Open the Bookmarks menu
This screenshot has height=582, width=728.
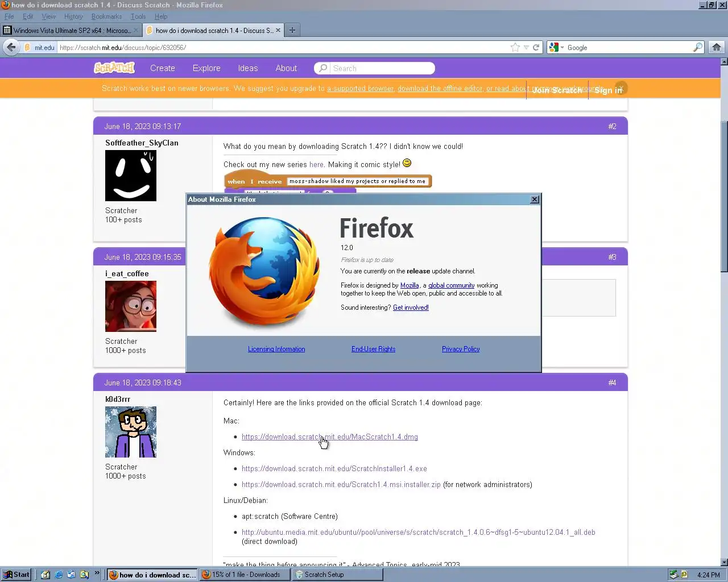click(x=106, y=16)
